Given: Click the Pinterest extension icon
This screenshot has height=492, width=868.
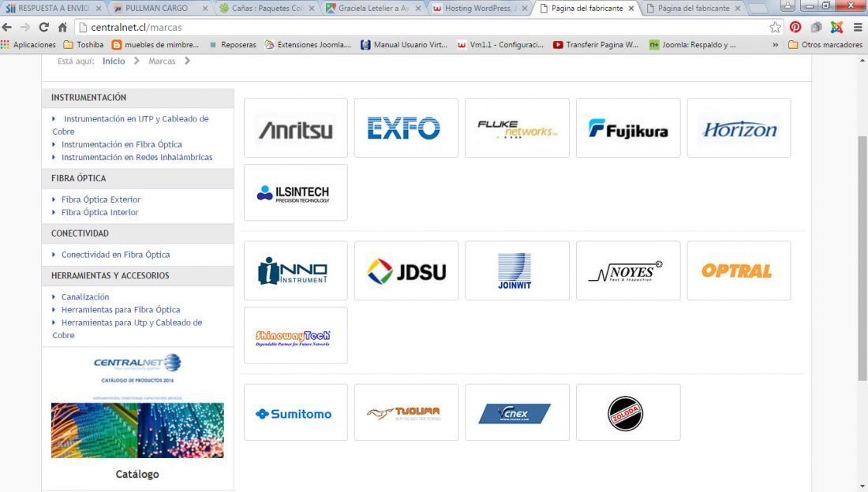Looking at the screenshot, I should (795, 27).
